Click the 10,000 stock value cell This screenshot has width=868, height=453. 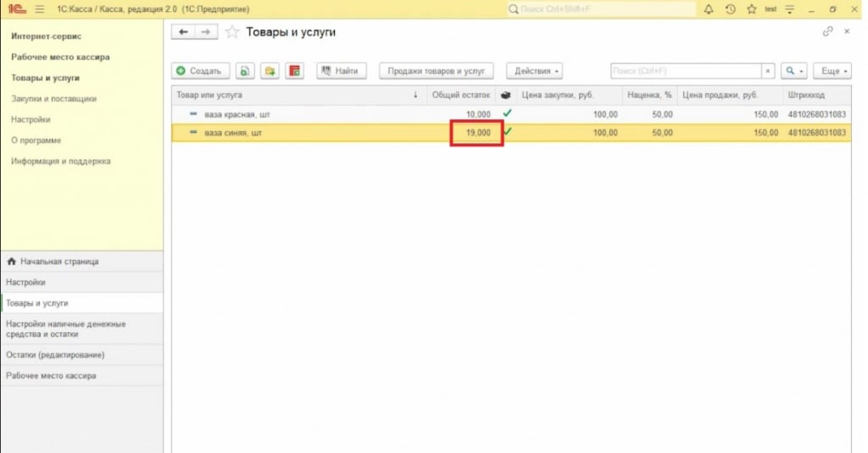point(478,114)
